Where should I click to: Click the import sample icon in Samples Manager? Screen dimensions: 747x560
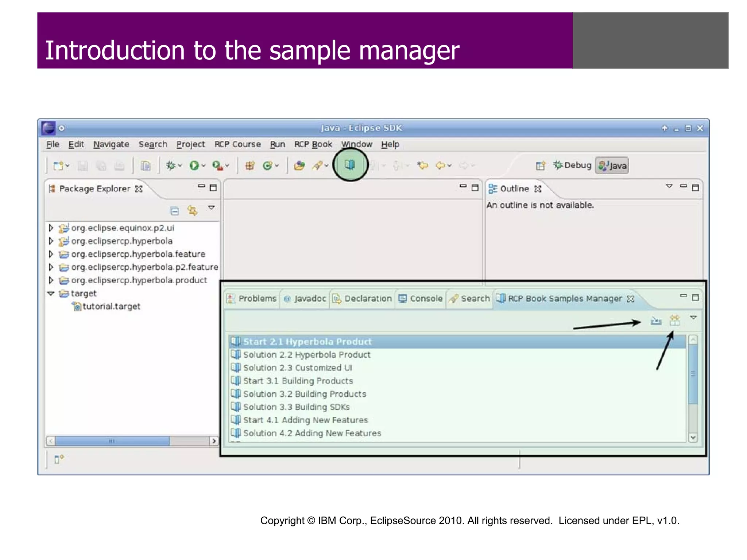[x=656, y=321]
